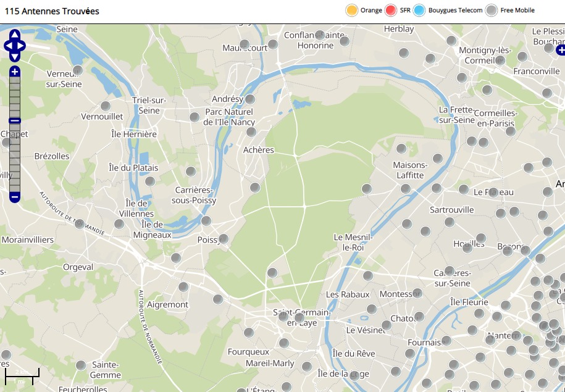Image resolution: width=565 pixels, height=392 pixels.
Task: Click the zoom slider handle
Action: [15, 120]
